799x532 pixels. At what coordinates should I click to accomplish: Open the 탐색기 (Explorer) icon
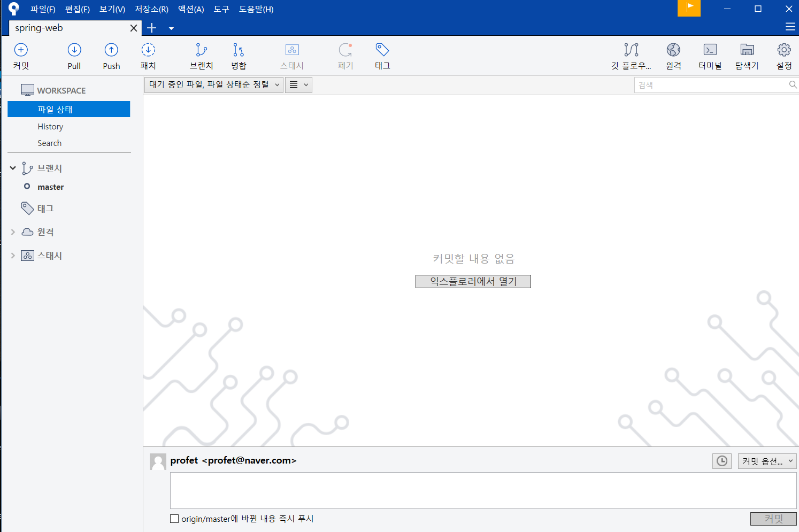click(x=747, y=50)
